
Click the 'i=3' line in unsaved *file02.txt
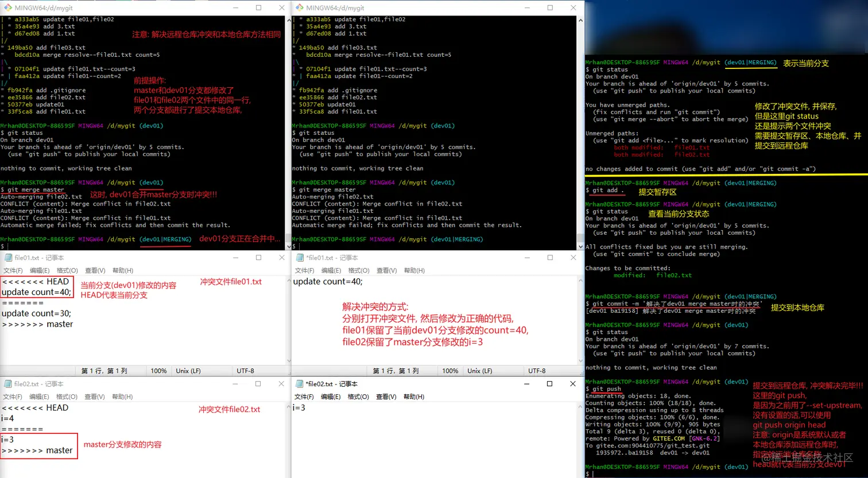pos(299,407)
